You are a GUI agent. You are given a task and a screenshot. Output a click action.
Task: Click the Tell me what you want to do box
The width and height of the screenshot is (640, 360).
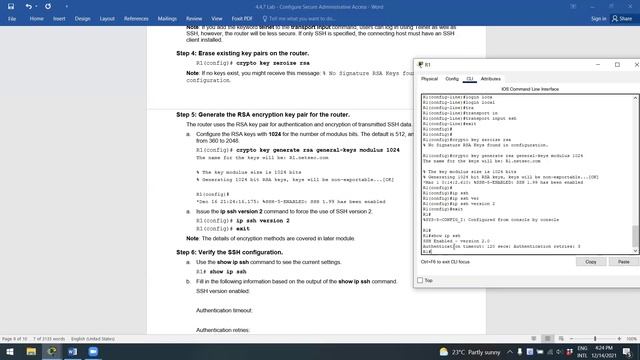(299, 19)
